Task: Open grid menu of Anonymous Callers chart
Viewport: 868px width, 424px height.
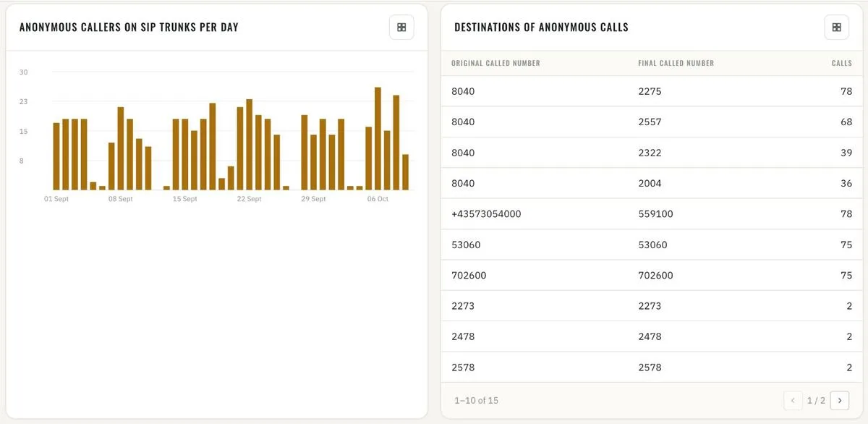Action: [x=401, y=27]
